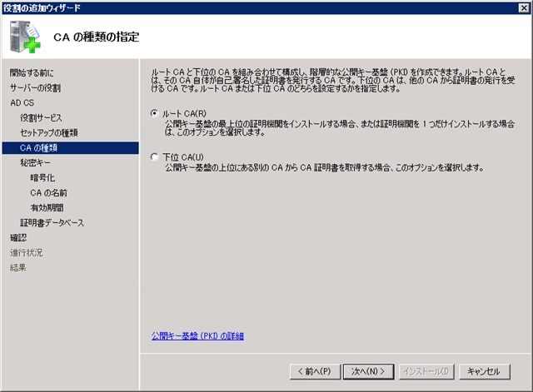Select the 下位 CA(U) radio button
The image size is (533, 392).
click(x=154, y=157)
